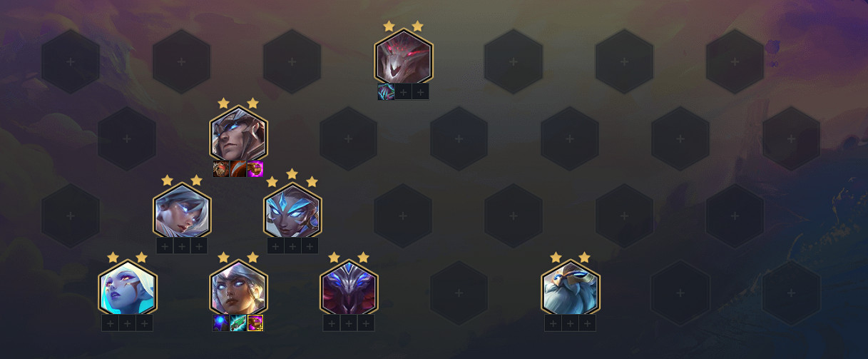Select the silver-haired champion holding three items
This screenshot has height=359, width=868.
(x=238, y=288)
